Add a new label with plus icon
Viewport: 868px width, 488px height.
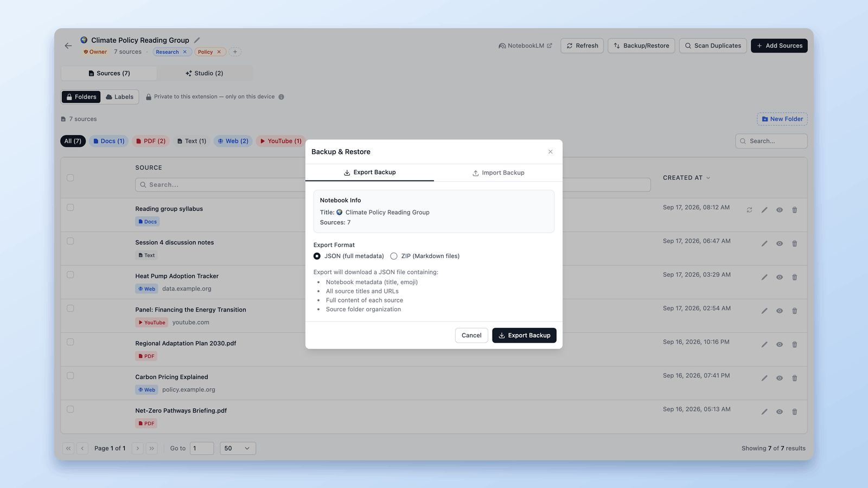[235, 52]
